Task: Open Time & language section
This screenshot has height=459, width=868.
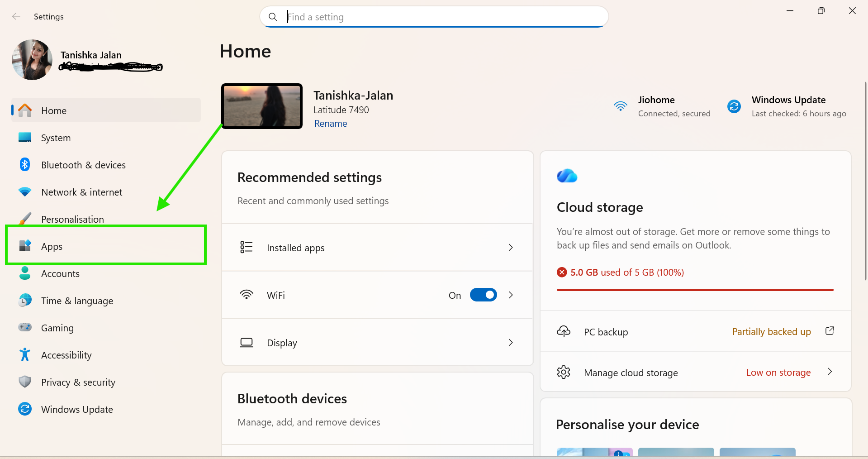Action: coord(106,301)
